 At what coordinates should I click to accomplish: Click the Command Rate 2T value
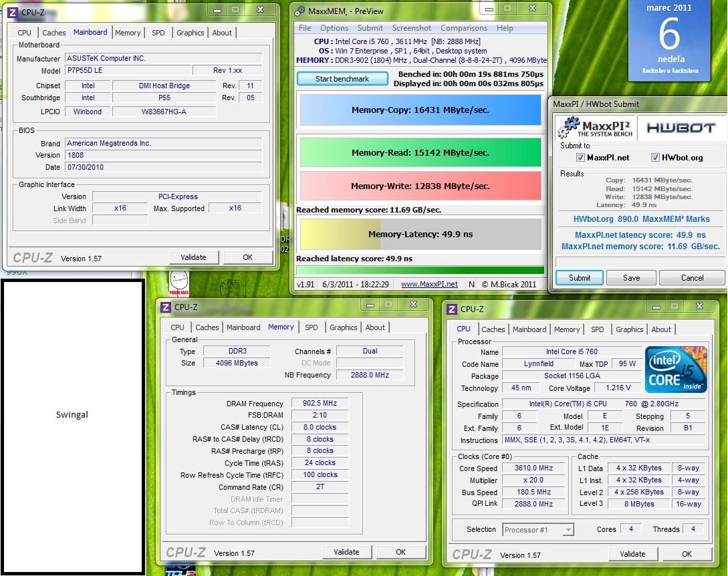320,487
